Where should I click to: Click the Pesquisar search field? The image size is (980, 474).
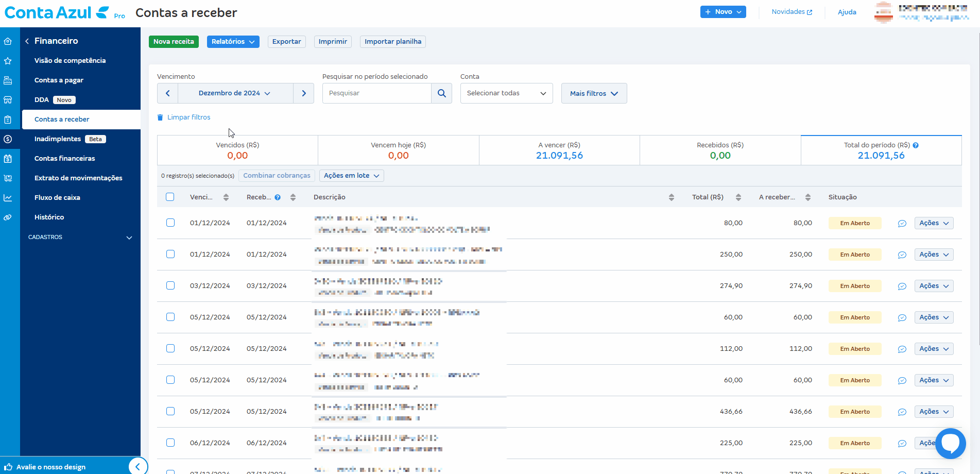[376, 93]
